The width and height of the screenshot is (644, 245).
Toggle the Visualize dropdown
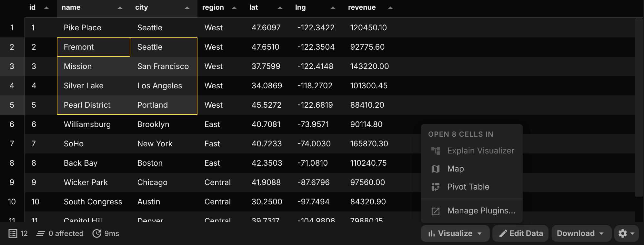tap(455, 233)
